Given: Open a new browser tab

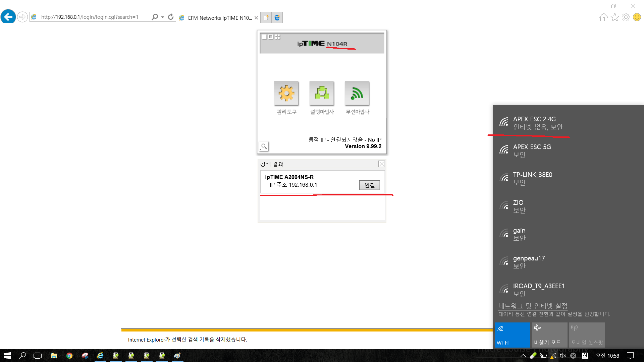Looking at the screenshot, I should tap(266, 18).
